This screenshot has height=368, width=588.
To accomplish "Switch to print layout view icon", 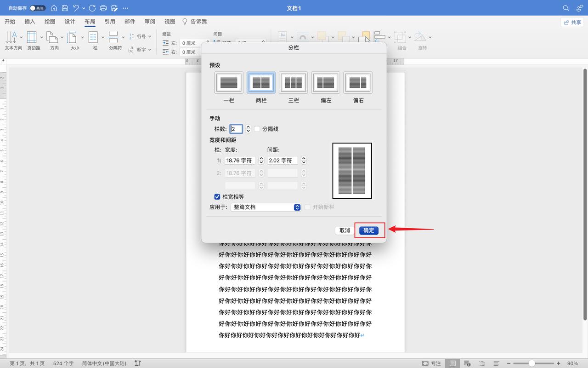I will tap(453, 363).
